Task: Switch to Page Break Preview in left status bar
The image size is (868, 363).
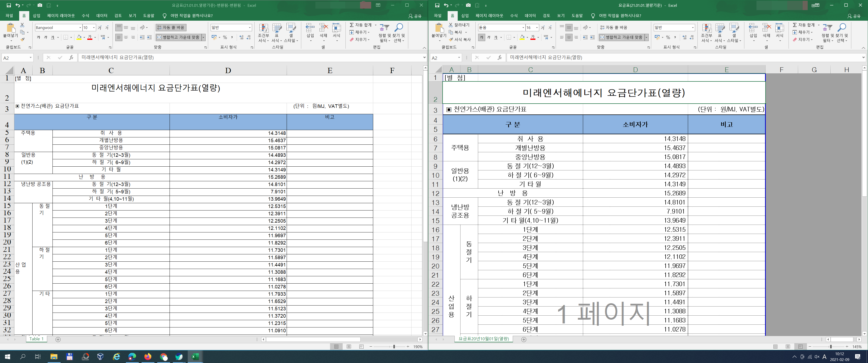Action: click(x=361, y=347)
